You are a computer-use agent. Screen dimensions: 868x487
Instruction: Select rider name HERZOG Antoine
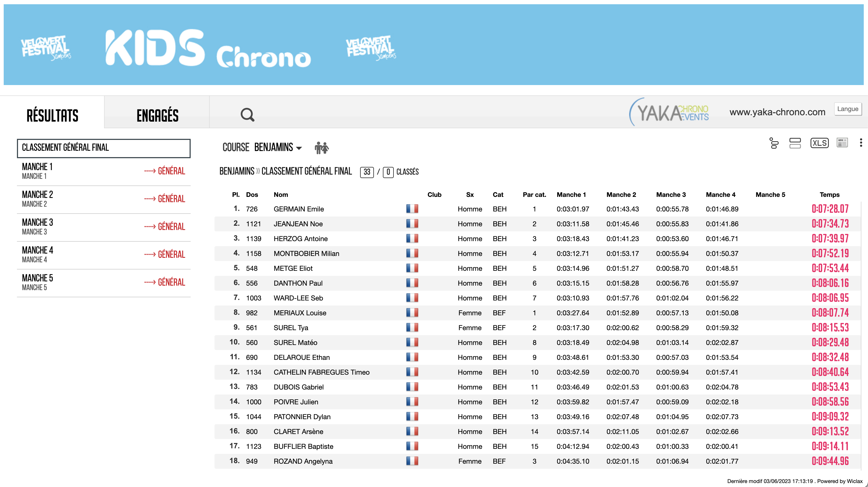tap(300, 239)
